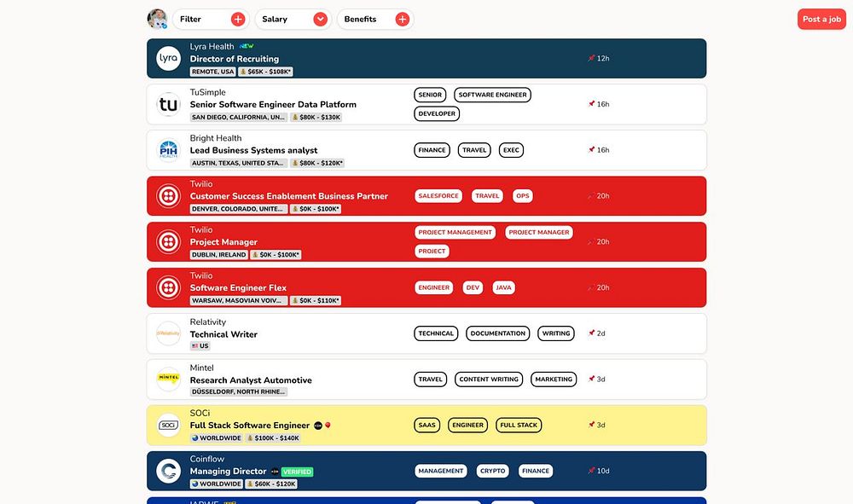Open the Technical Writer job title

[223, 334]
